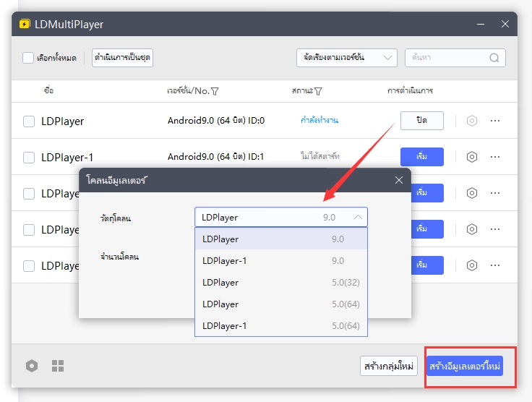Screen dimensions: 532x402
Task: Start the fifth row emulator
Action: (x=427, y=265)
